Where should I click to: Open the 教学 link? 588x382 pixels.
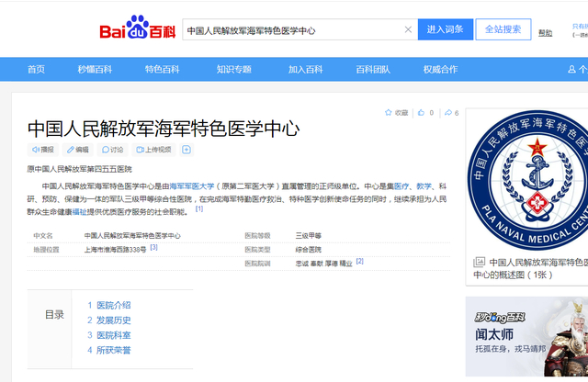pyautogui.click(x=424, y=186)
